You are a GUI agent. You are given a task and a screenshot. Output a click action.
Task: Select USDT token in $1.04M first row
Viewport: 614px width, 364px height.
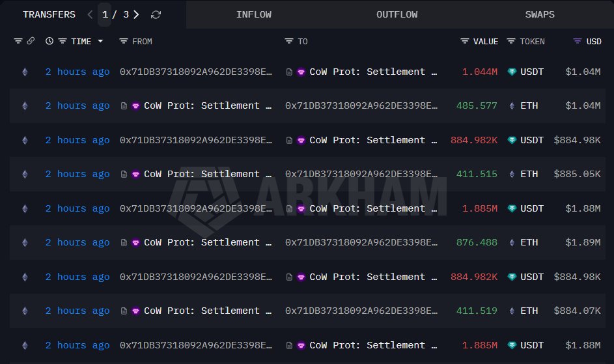tap(532, 72)
